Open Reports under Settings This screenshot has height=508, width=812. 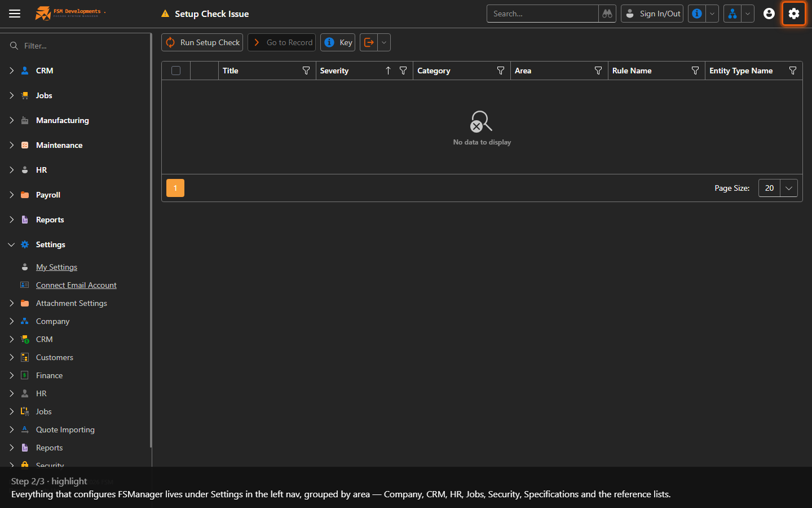pyautogui.click(x=49, y=448)
